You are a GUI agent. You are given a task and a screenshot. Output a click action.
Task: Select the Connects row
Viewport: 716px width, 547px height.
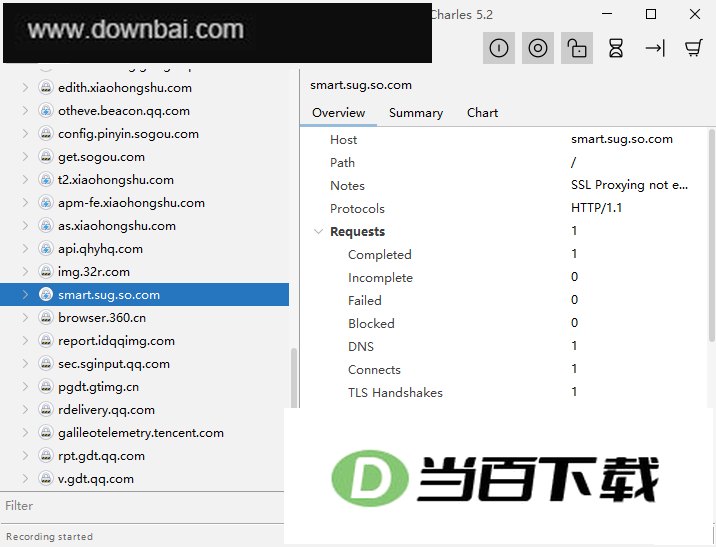505,369
